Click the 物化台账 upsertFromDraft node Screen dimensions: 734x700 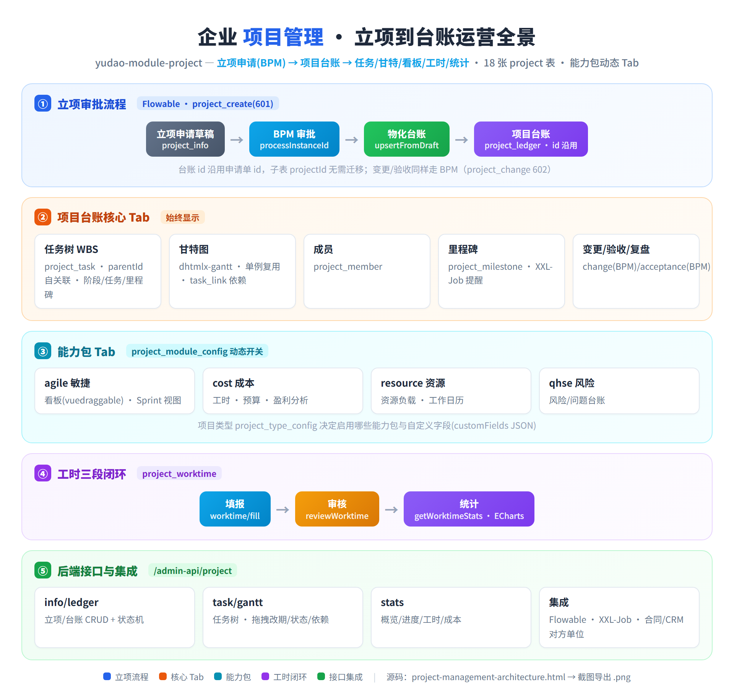point(407,139)
